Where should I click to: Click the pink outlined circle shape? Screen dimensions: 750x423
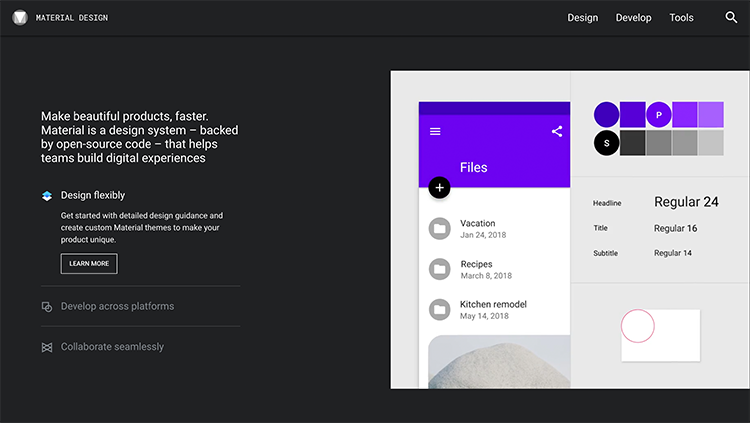(x=638, y=326)
